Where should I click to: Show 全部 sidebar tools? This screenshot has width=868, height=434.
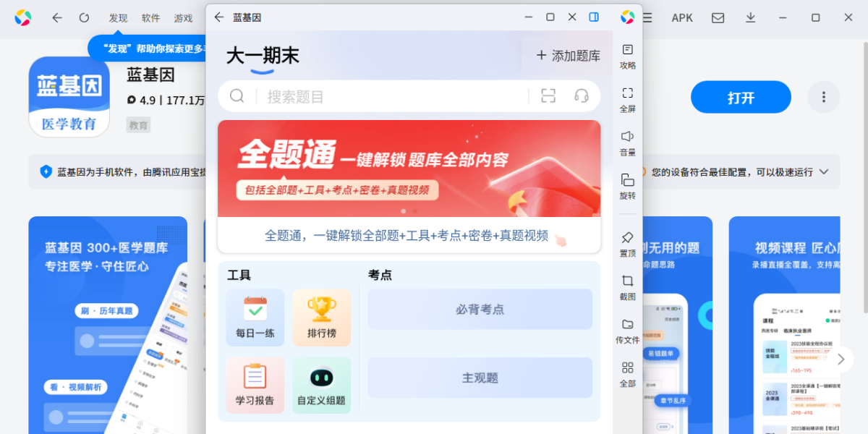point(627,374)
